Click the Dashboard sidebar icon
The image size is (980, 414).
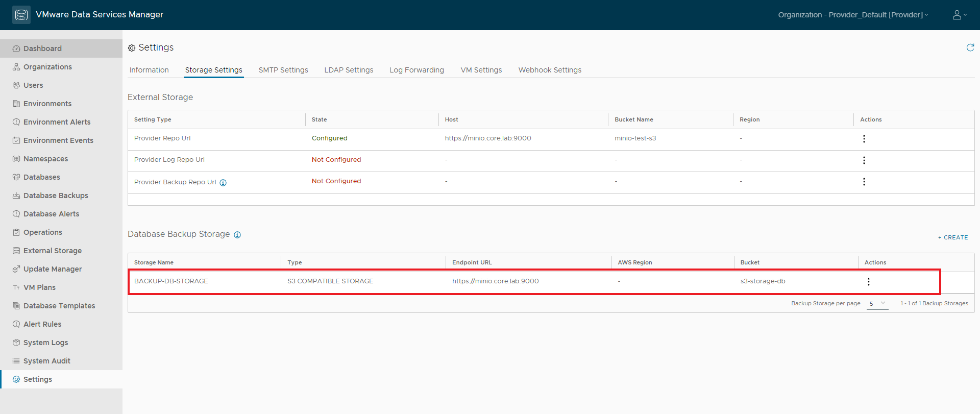(x=16, y=48)
